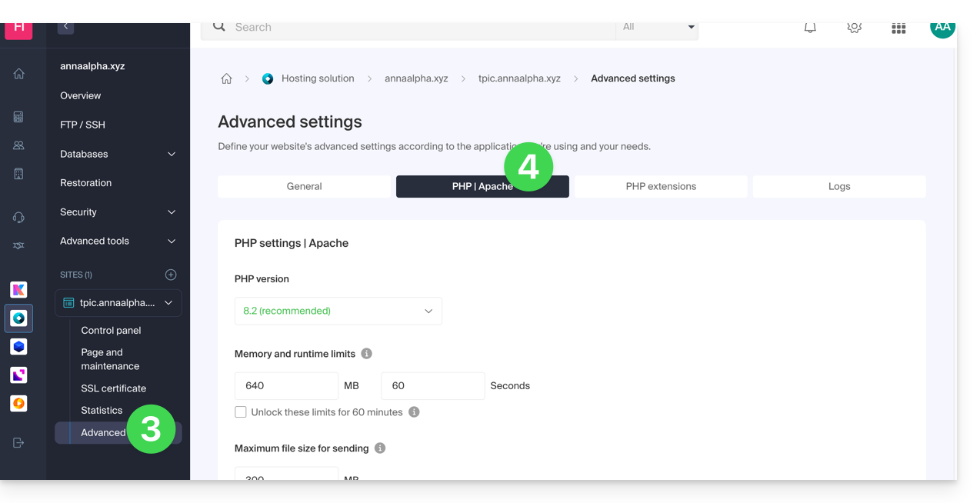Viewport: 980px width, 503px height.
Task: Open the support headset icon in sidebar
Action: 18,218
